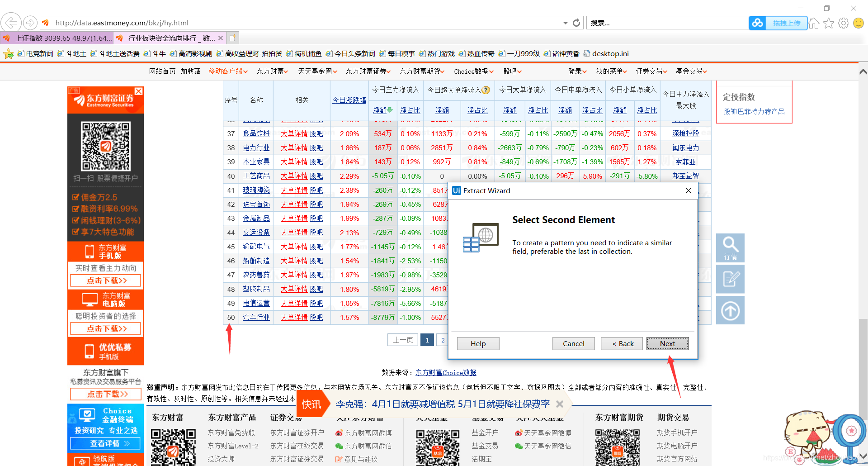Expand the 东方财富 nav dropdown
Screen dimensions: 868x466
[x=273, y=71]
